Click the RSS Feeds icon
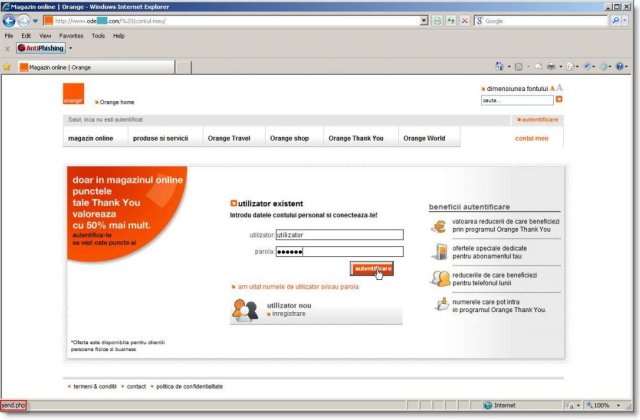This screenshot has height=420, width=640. [518, 67]
